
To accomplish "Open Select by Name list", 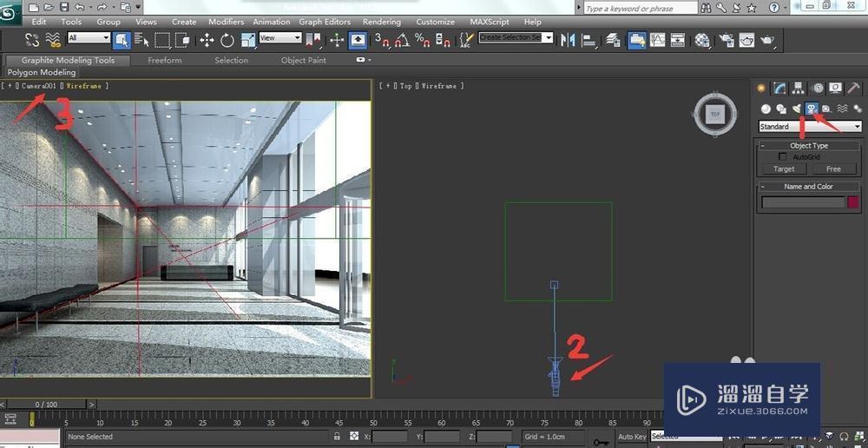I will [141, 40].
